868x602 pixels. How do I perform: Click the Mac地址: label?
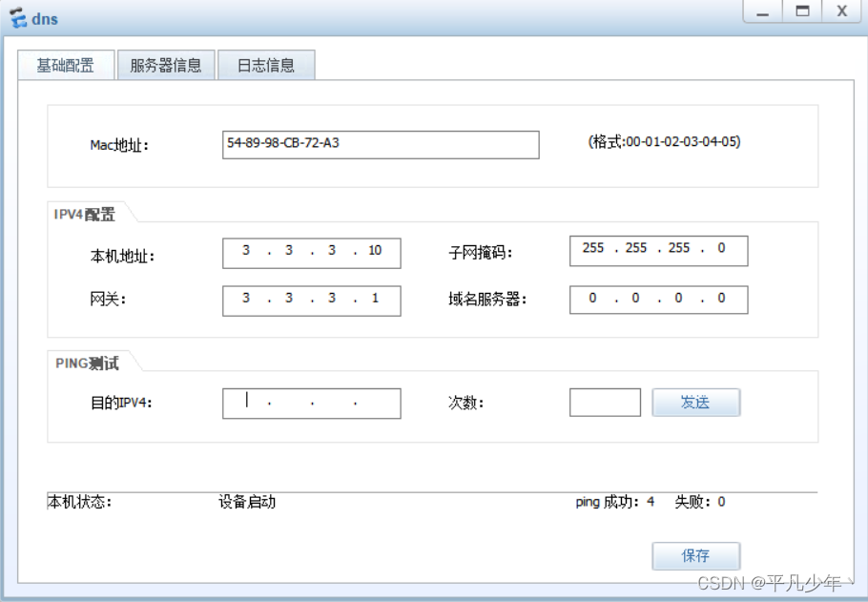[x=119, y=145]
